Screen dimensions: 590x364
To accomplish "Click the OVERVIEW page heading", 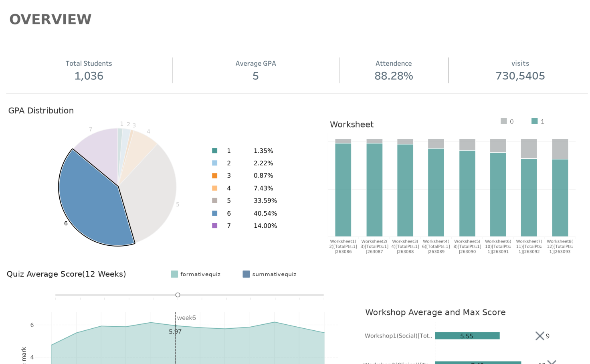I will click(x=51, y=19).
